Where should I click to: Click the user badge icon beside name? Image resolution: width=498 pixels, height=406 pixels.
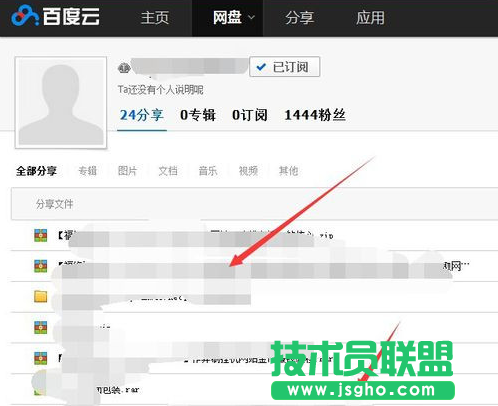124,68
